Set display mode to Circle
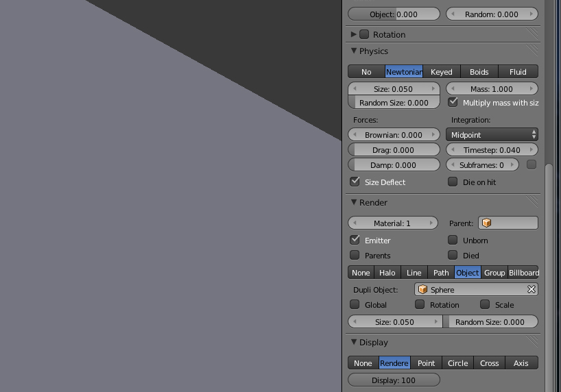 [457, 363]
